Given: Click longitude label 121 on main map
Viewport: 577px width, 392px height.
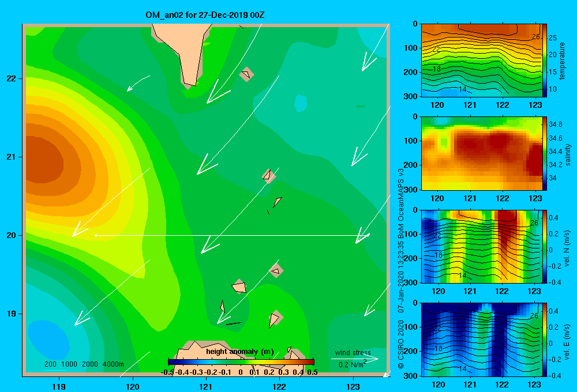Looking at the screenshot, I should point(206,386).
